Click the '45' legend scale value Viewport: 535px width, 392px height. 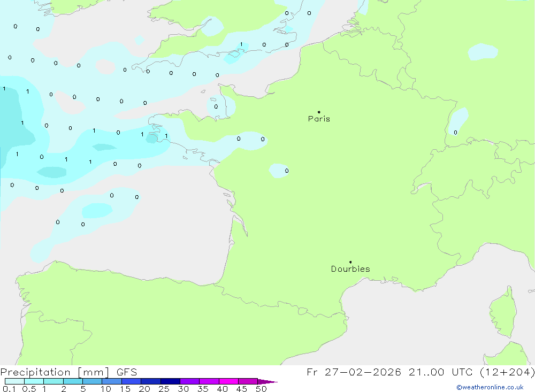[242, 389]
